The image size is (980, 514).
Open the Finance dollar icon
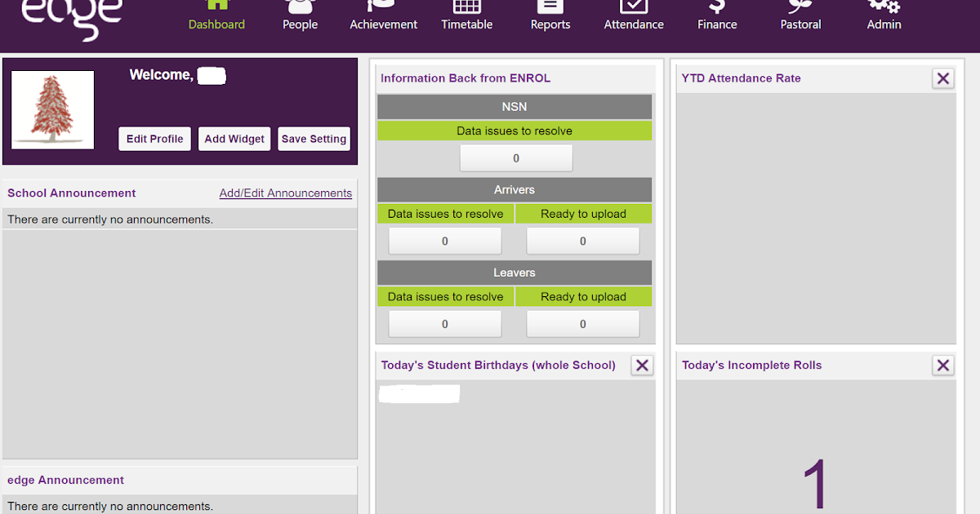click(x=717, y=6)
